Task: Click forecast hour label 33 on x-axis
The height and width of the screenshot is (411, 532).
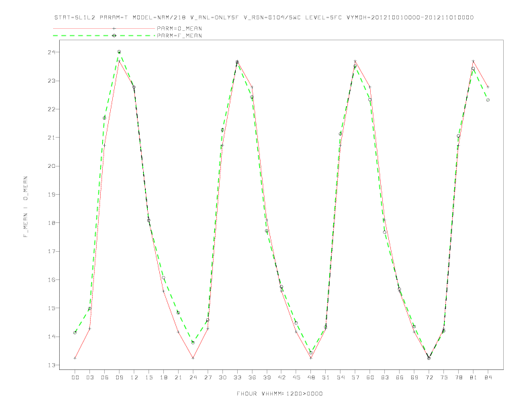Action: (237, 377)
